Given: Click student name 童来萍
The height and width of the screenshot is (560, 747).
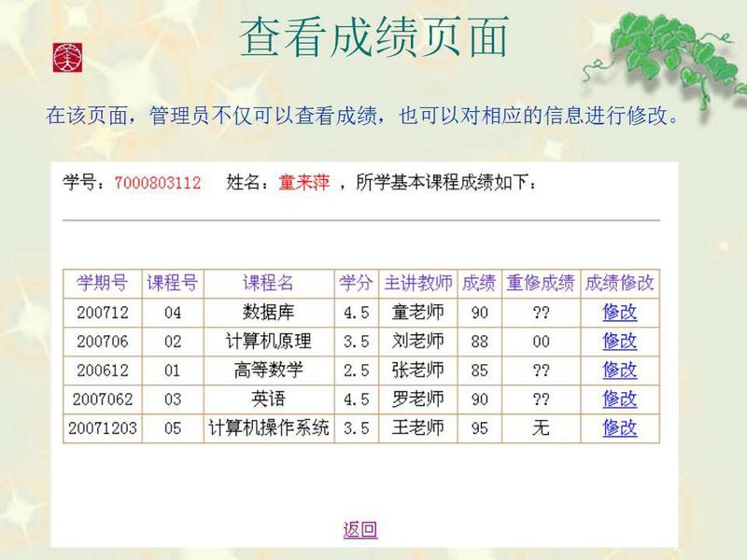Looking at the screenshot, I should coord(304,182).
